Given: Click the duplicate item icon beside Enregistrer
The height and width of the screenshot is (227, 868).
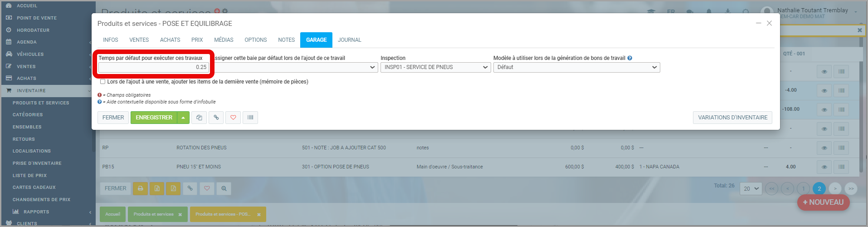Looking at the screenshot, I should [199, 118].
